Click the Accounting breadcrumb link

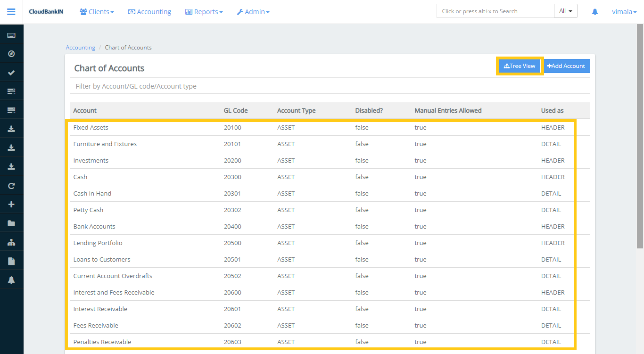[80, 47]
